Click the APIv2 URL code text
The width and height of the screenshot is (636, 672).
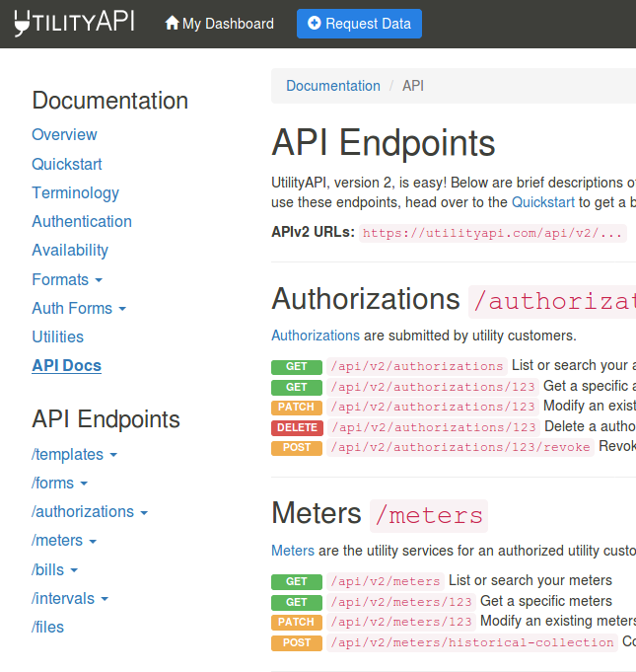click(492, 233)
